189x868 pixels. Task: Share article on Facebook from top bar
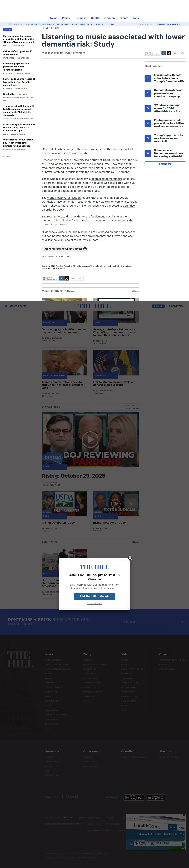point(163,53)
